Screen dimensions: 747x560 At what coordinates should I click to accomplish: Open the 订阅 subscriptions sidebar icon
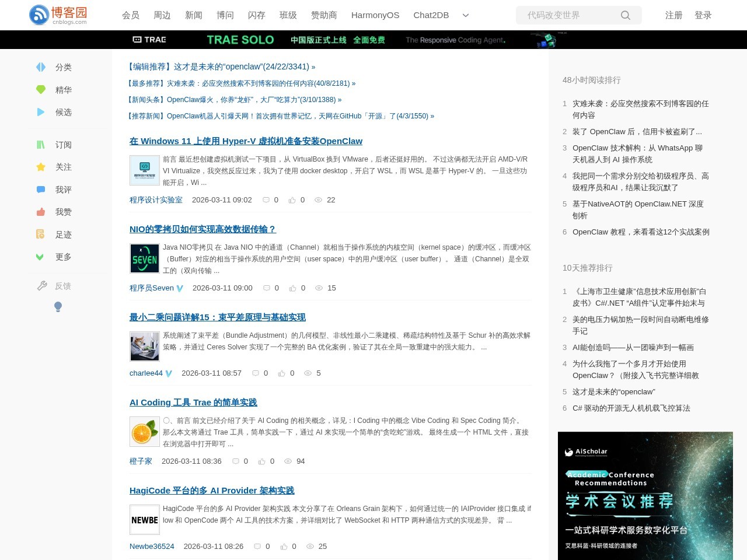click(x=41, y=145)
